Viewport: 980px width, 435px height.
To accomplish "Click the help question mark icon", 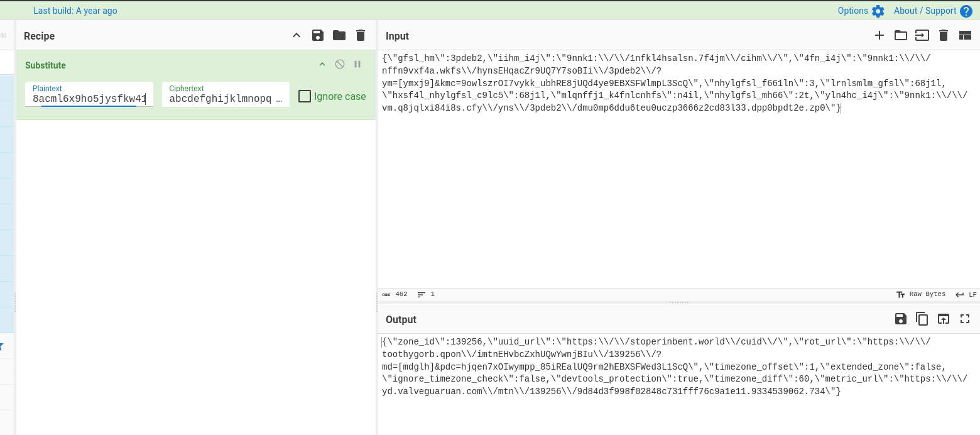I will click(x=966, y=11).
